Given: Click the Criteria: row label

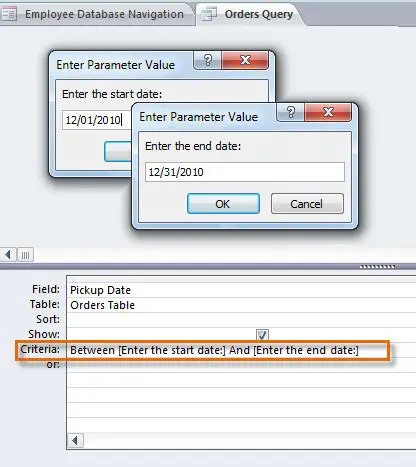Looking at the screenshot, I should tap(40, 349).
